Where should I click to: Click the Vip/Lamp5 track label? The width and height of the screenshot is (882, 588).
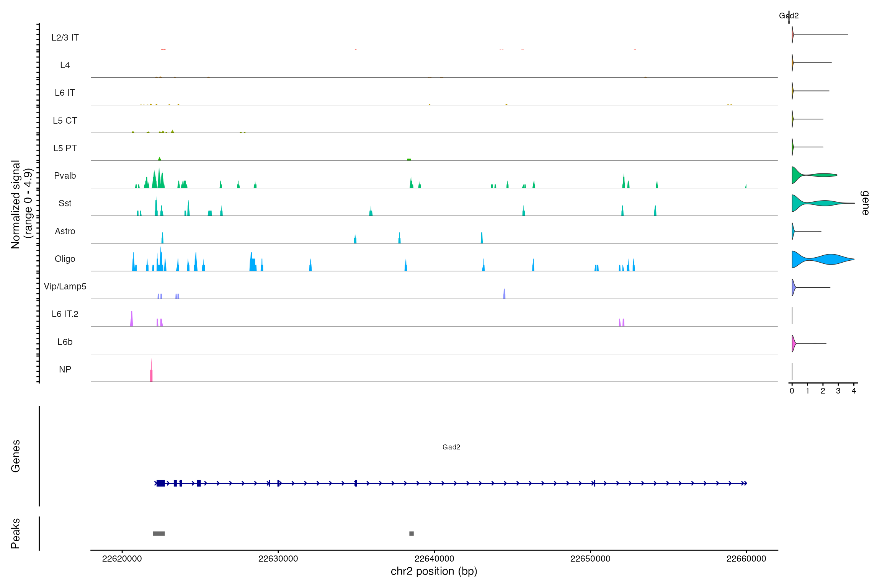(x=65, y=286)
